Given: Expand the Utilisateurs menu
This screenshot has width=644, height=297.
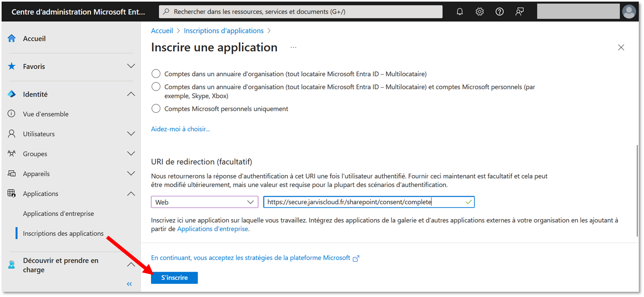Looking at the screenshot, I should point(131,134).
